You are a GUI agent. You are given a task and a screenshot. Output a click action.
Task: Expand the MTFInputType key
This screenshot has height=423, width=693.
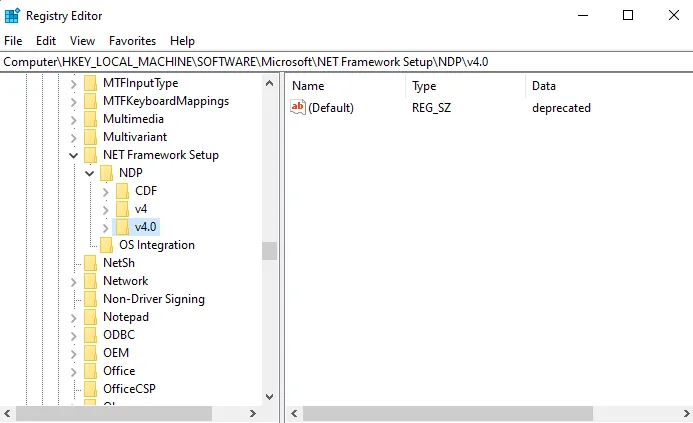[73, 84]
